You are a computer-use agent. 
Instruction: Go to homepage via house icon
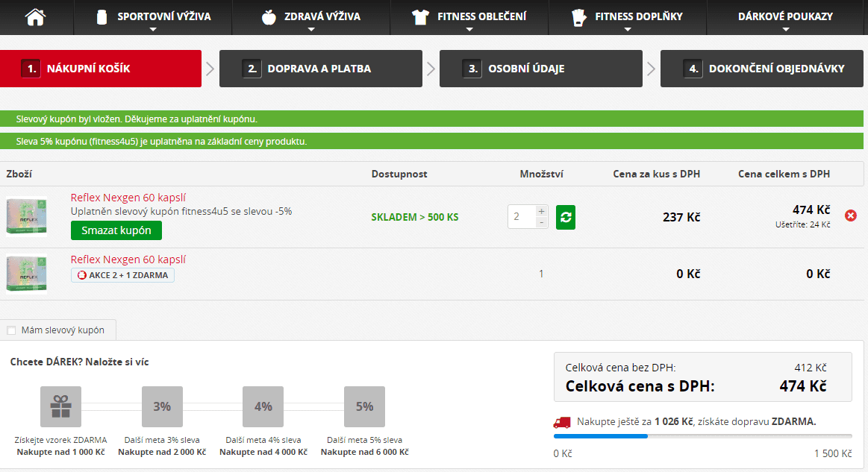pos(35,17)
